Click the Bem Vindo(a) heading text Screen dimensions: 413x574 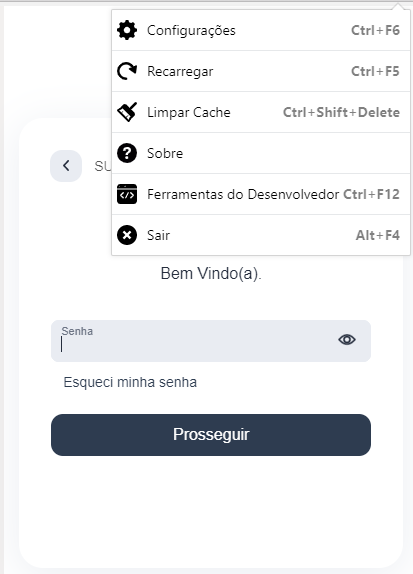[x=211, y=273]
